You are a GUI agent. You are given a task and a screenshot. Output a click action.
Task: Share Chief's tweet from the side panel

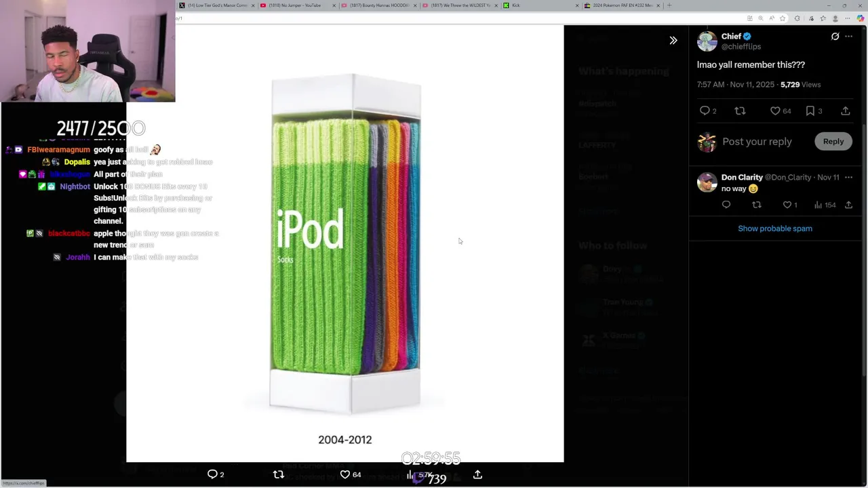(x=845, y=110)
